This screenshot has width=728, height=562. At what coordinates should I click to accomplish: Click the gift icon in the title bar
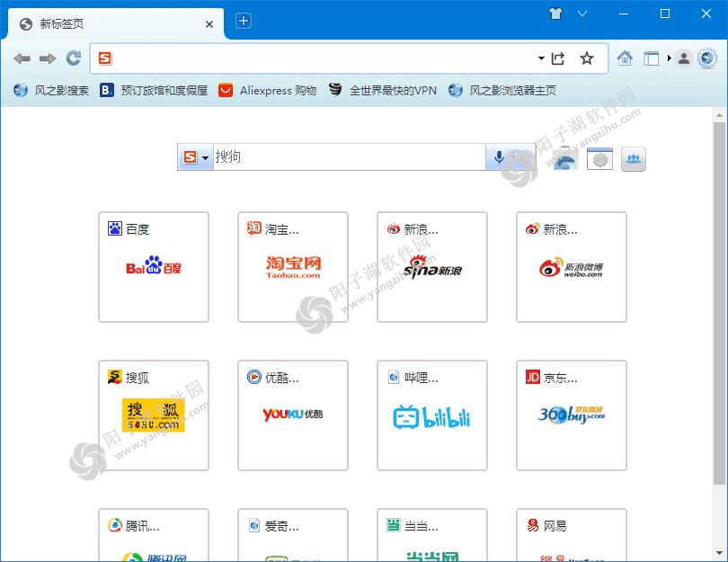pyautogui.click(x=555, y=13)
